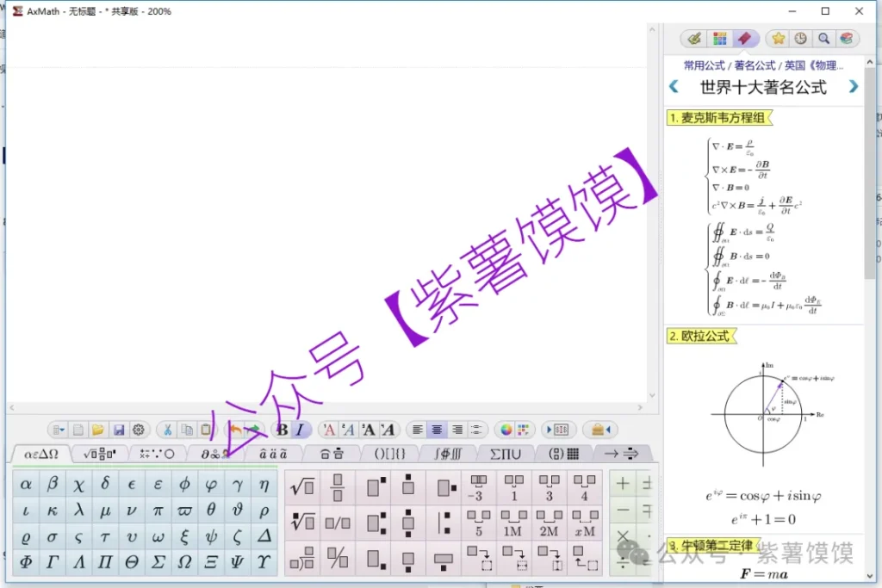Open the first toolbar dropdown button
882x588 pixels.
pos(58,430)
